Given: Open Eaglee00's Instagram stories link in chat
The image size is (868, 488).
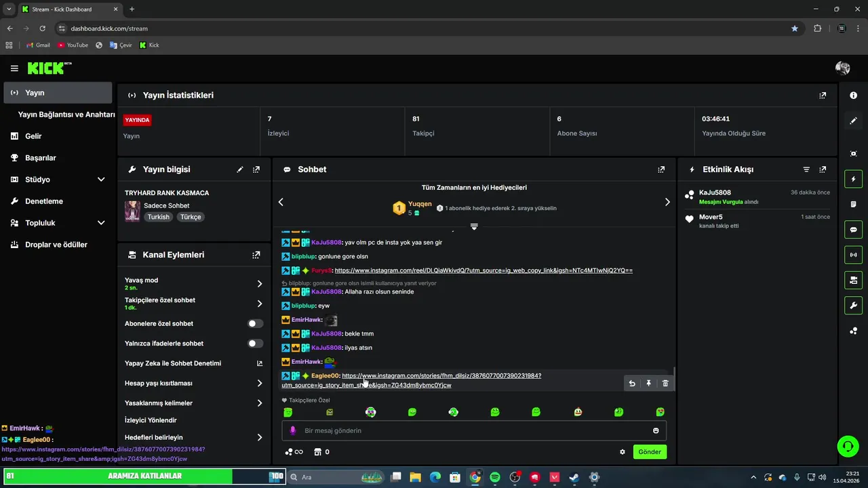Looking at the screenshot, I should coord(412,380).
